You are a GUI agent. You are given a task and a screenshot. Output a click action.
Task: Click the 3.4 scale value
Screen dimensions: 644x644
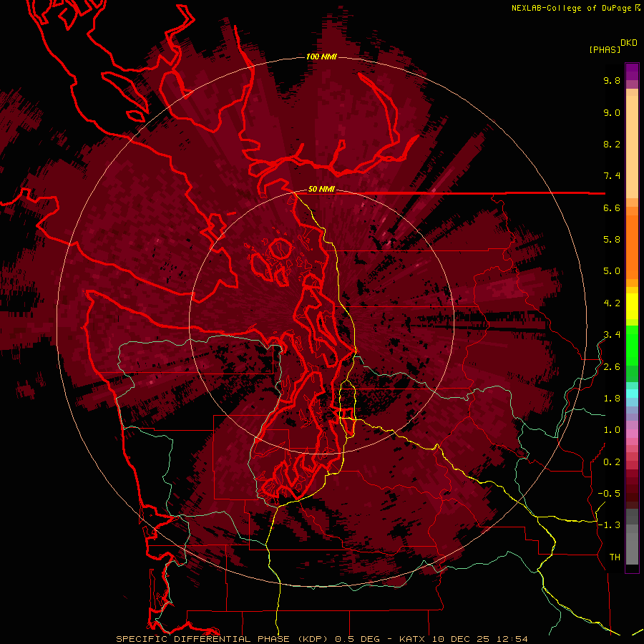[x=612, y=335]
